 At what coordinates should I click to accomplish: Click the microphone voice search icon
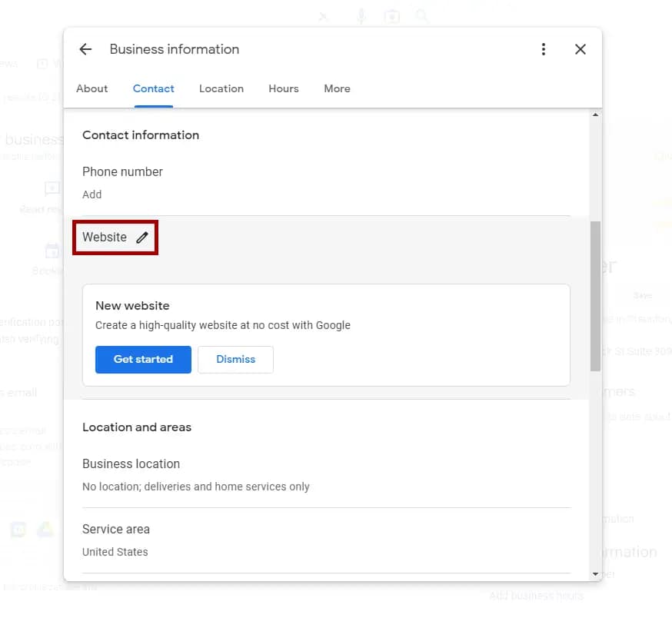(x=361, y=15)
